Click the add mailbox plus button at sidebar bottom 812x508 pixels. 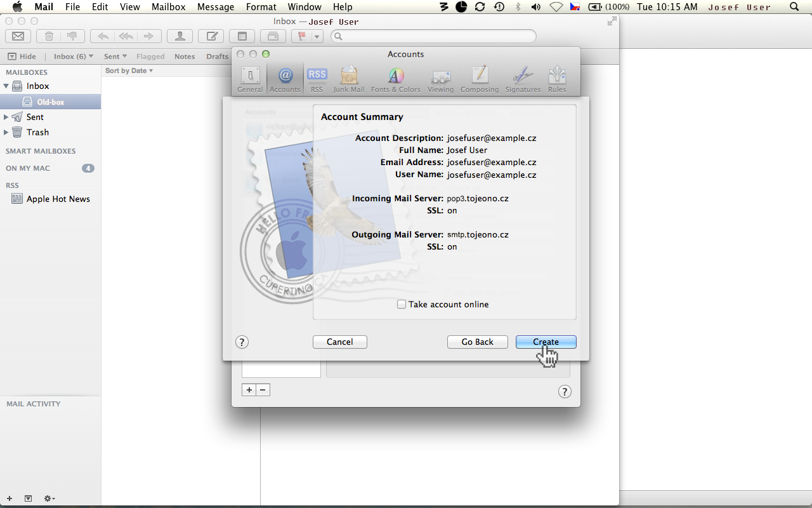tap(9, 498)
